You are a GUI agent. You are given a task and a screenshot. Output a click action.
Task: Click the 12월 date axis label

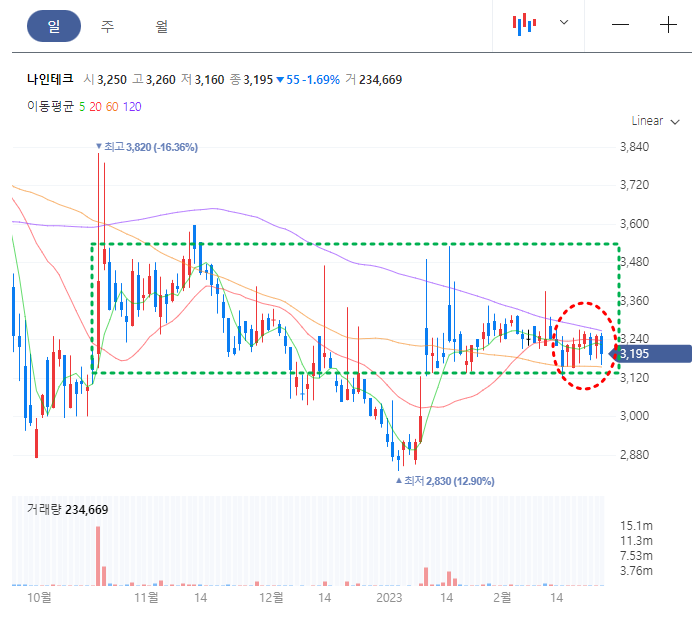(x=271, y=598)
